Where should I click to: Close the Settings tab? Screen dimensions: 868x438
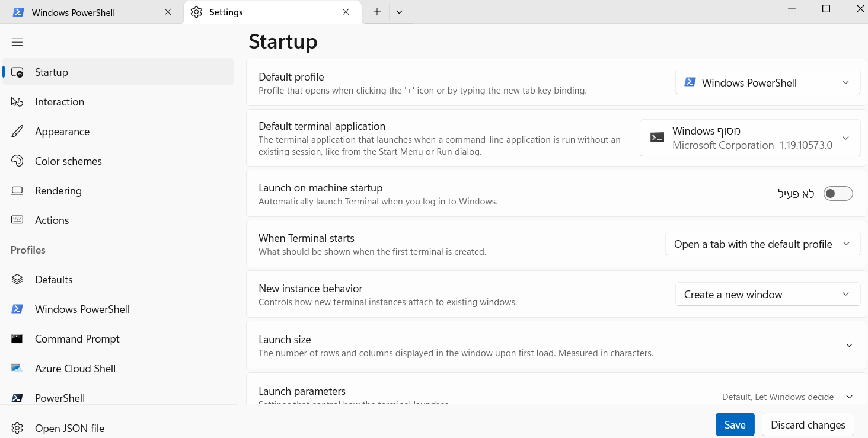click(x=346, y=12)
